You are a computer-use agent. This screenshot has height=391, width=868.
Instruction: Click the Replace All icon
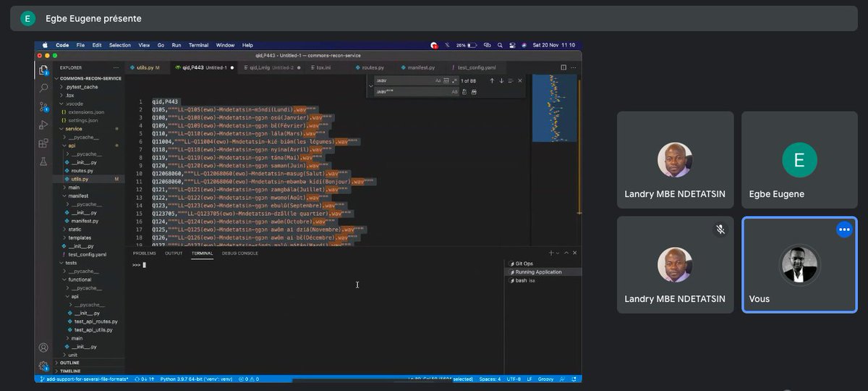(474, 92)
